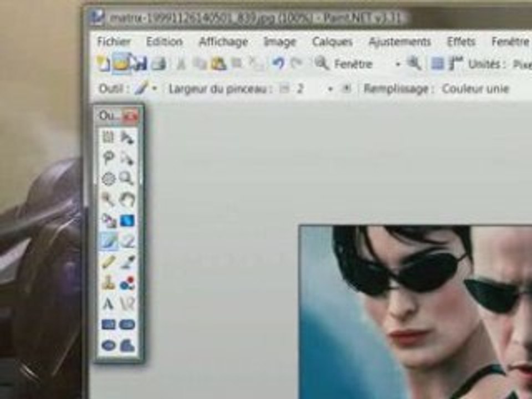The image size is (532, 399).
Task: Click the Zoom out magnifier icon
Action: click(x=321, y=63)
